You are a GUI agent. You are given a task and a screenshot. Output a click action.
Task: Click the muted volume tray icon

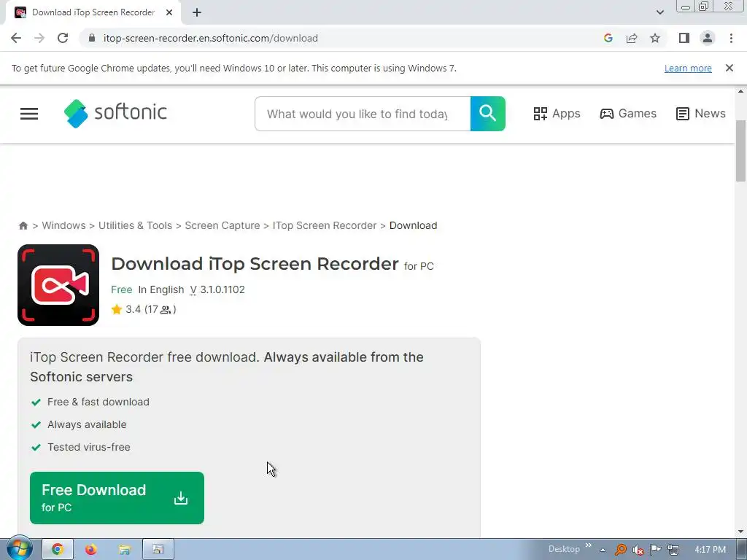pos(638,550)
